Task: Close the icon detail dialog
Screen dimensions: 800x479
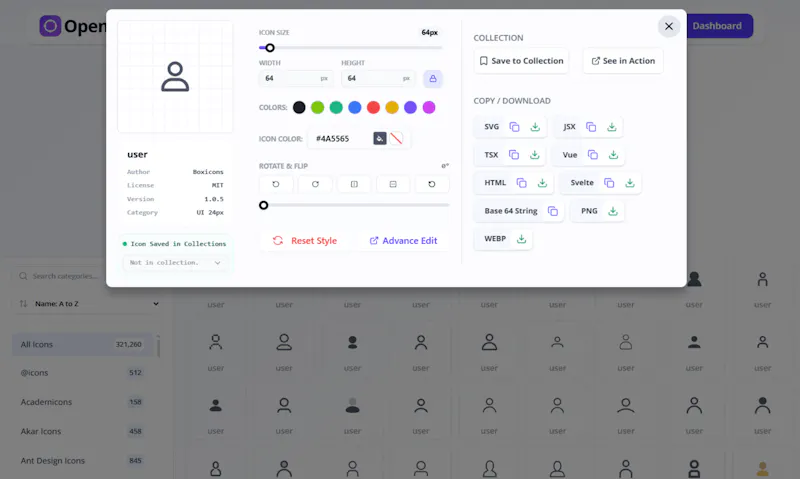Action: click(x=669, y=26)
